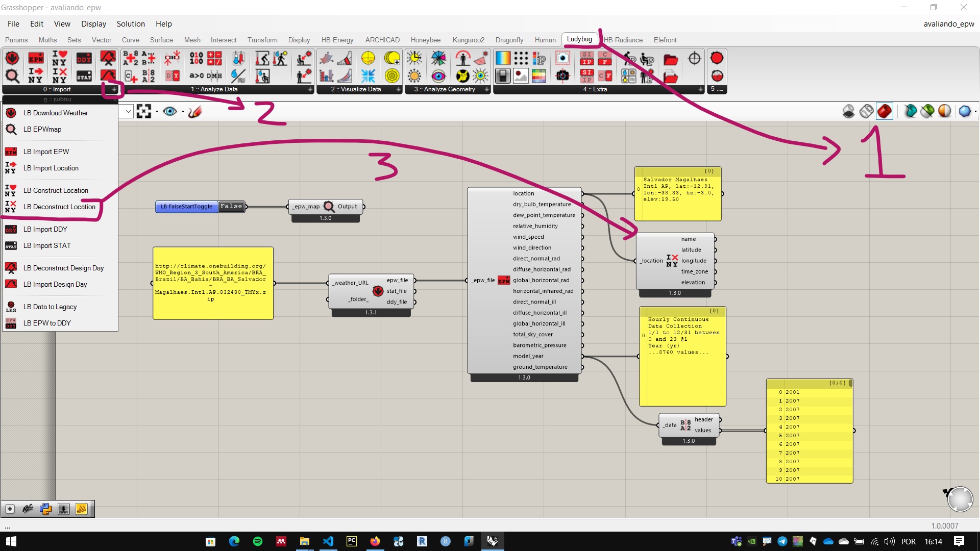Image resolution: width=980 pixels, height=551 pixels.
Task: Click the download icon in bottom toolbar
Action: (64, 509)
